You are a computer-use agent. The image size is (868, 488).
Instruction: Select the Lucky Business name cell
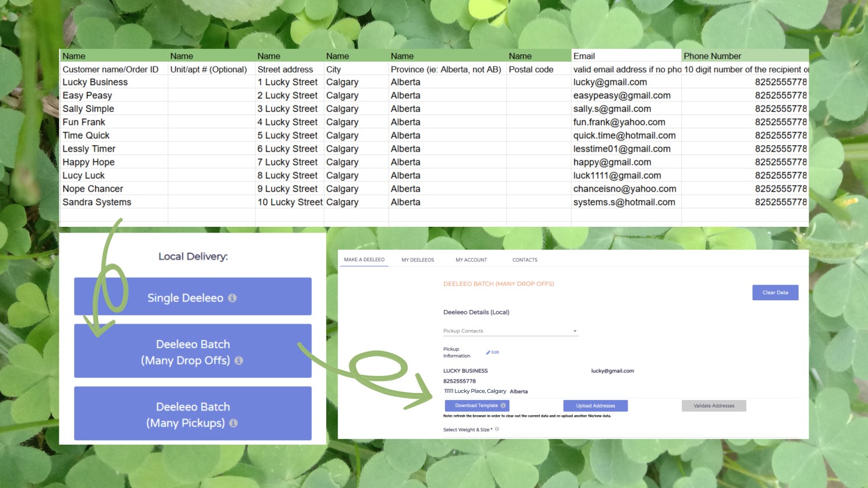(114, 82)
